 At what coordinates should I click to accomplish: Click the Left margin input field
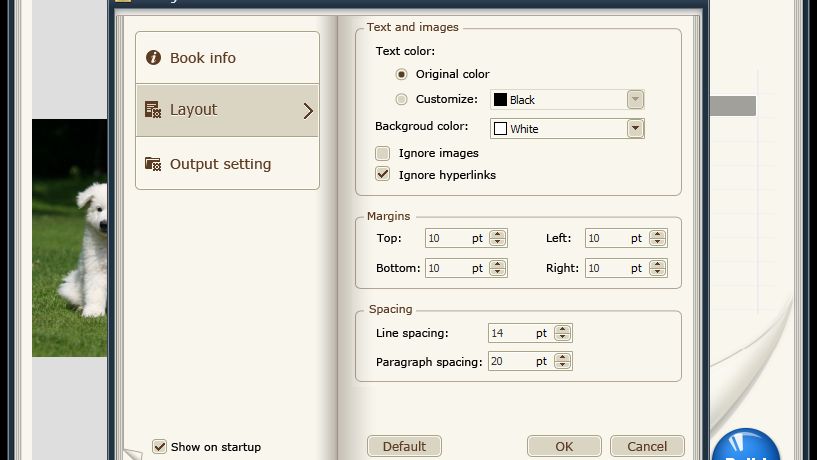(x=617, y=238)
